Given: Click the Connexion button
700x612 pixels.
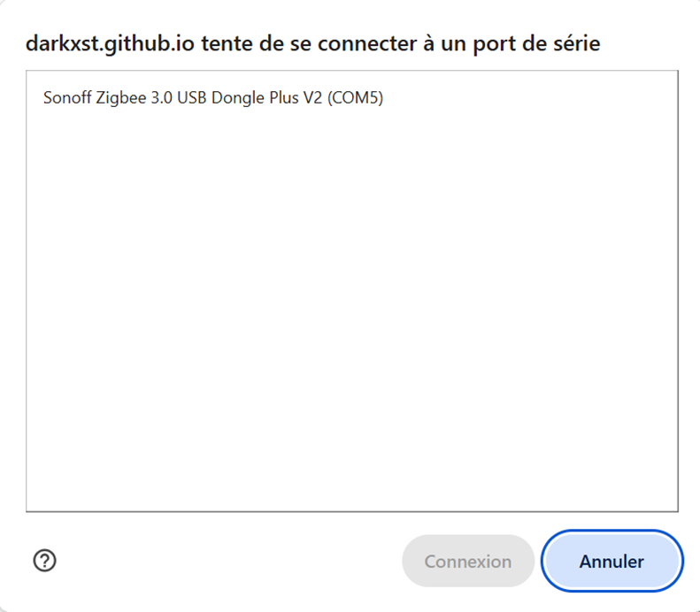Looking at the screenshot, I should [x=468, y=562].
